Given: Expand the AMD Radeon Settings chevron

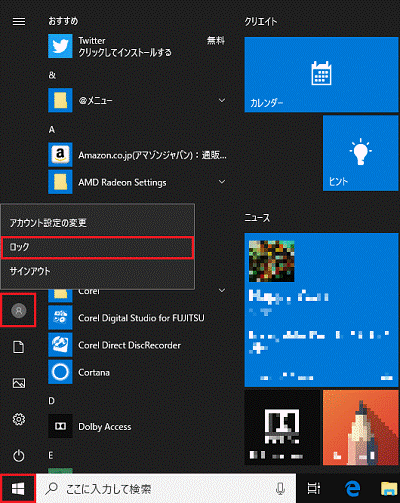Looking at the screenshot, I should pos(222,182).
